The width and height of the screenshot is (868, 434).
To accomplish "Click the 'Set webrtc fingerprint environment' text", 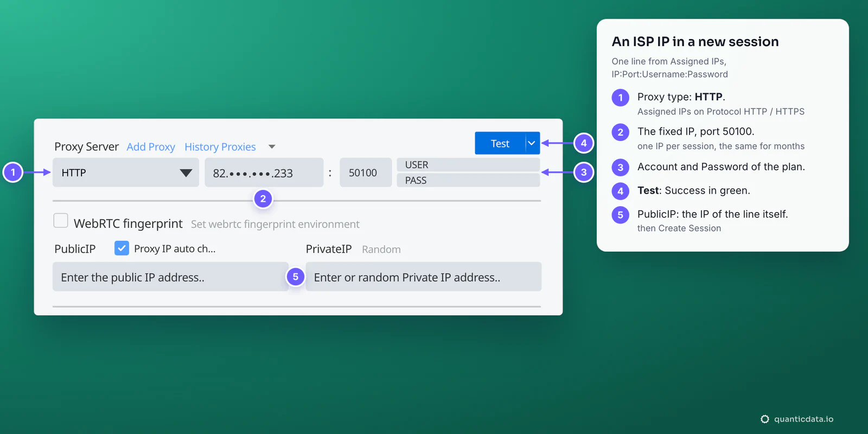I will (x=275, y=224).
